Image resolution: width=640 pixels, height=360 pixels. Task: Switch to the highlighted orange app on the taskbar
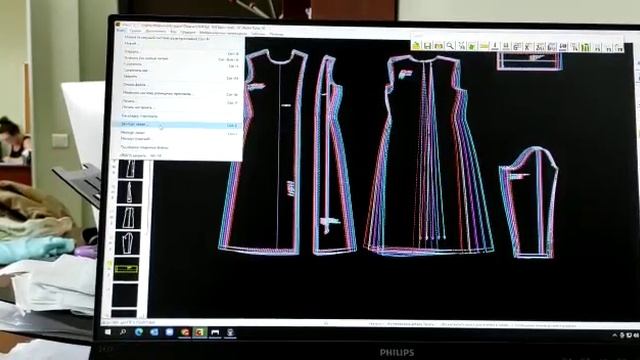pos(200,333)
